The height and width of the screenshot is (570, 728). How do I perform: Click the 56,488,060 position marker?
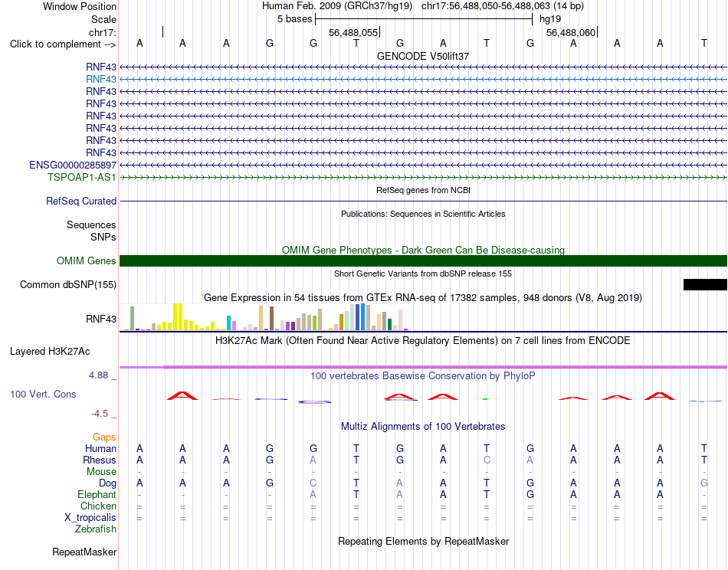tap(571, 32)
